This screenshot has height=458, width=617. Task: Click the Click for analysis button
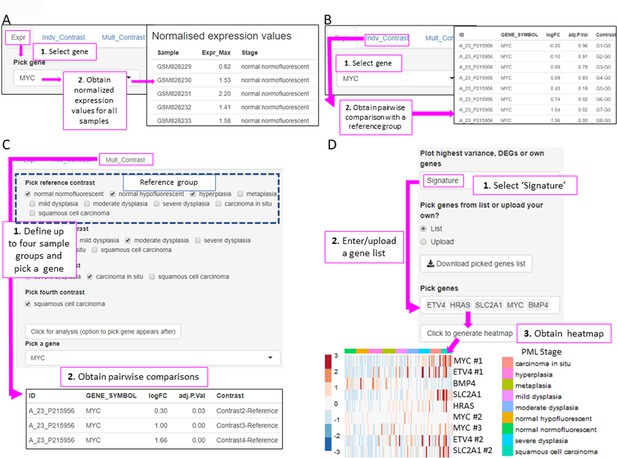pyautogui.click(x=103, y=332)
